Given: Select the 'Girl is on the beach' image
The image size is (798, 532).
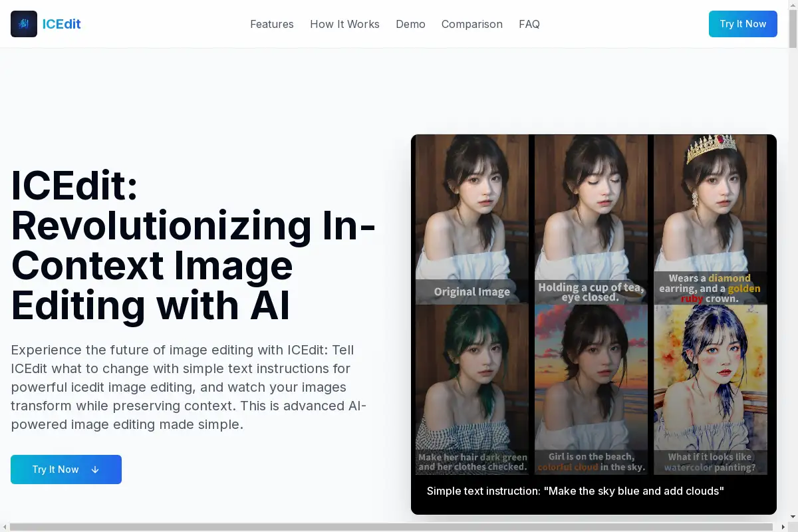Looking at the screenshot, I should (x=591, y=390).
